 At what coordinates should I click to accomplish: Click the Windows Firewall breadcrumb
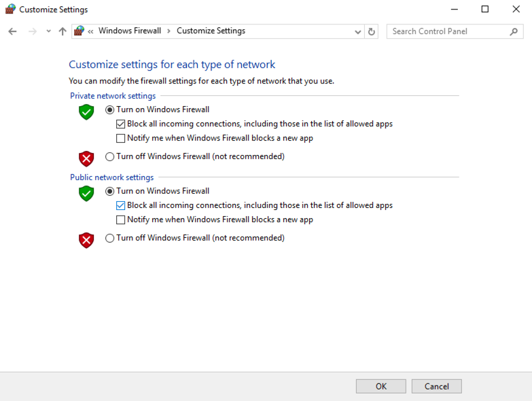(130, 31)
